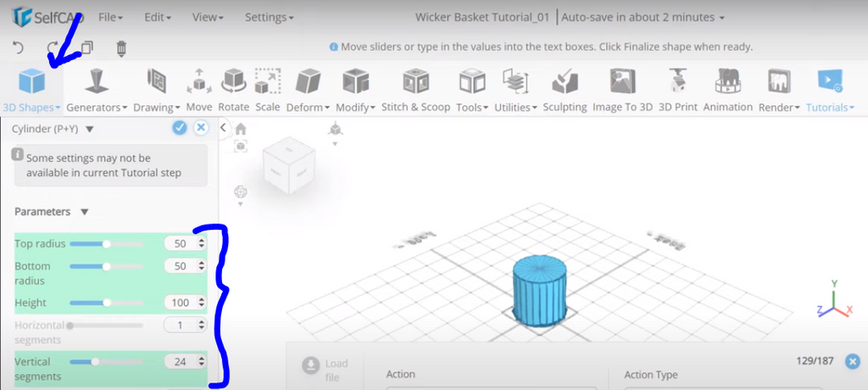Viewport: 868px width, 390px height.
Task: Adjust the Height slider
Action: [106, 303]
